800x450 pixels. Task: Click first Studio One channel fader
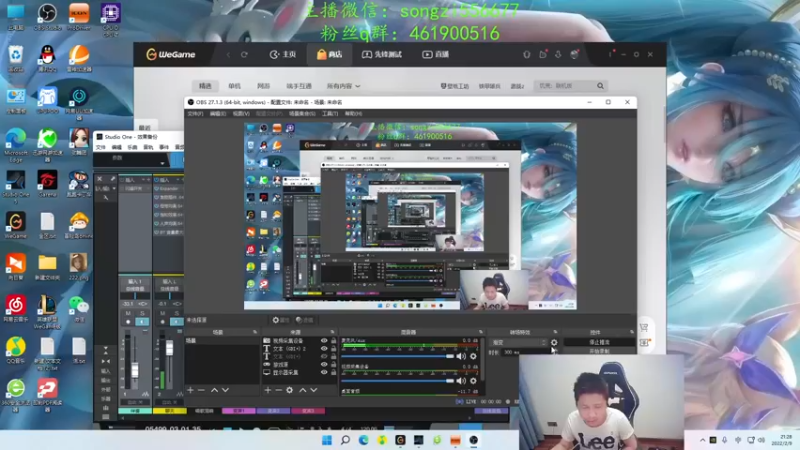135,368
